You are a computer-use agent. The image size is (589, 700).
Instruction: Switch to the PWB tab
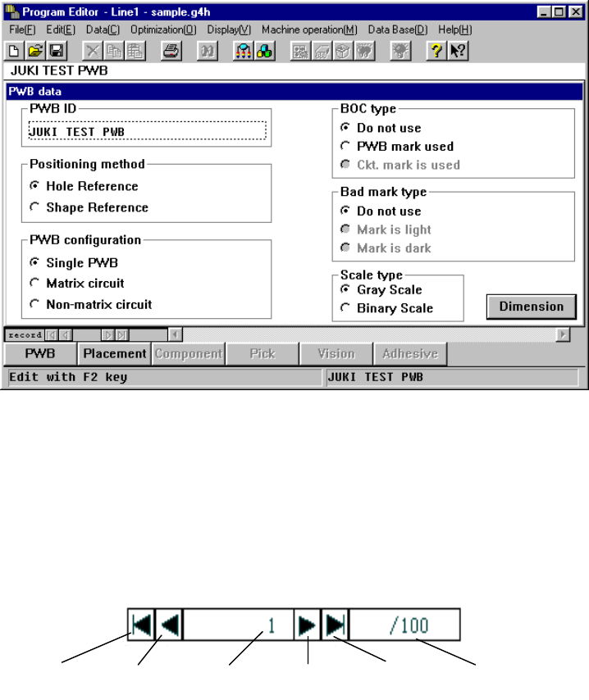40,354
